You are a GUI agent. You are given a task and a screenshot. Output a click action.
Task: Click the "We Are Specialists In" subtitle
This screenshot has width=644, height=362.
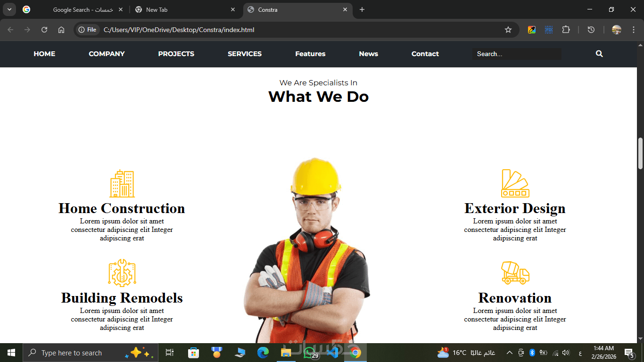(x=319, y=83)
